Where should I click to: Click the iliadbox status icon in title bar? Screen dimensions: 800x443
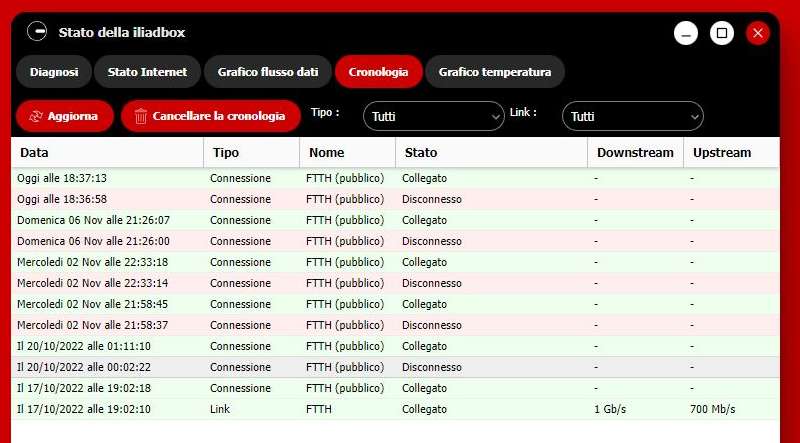tap(37, 32)
